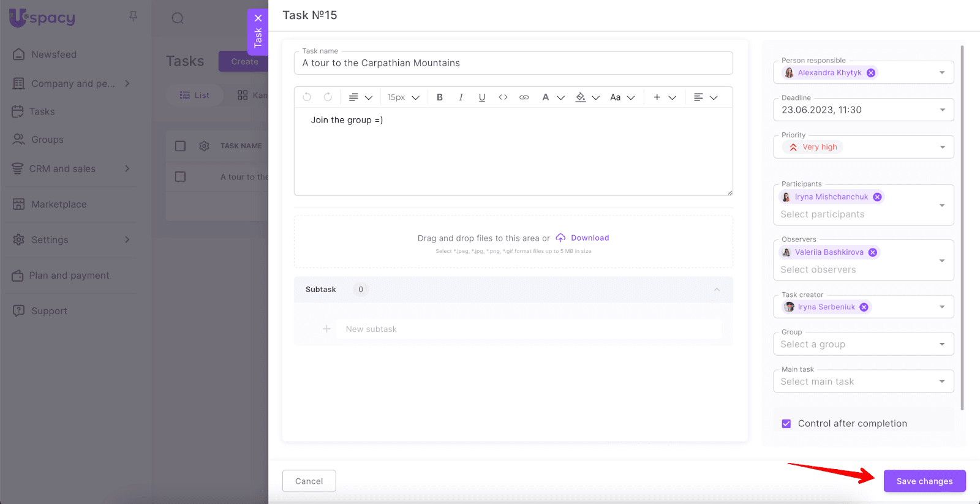Open Newsfeed in the sidebar
Screen dimensions: 980x504
tap(54, 55)
